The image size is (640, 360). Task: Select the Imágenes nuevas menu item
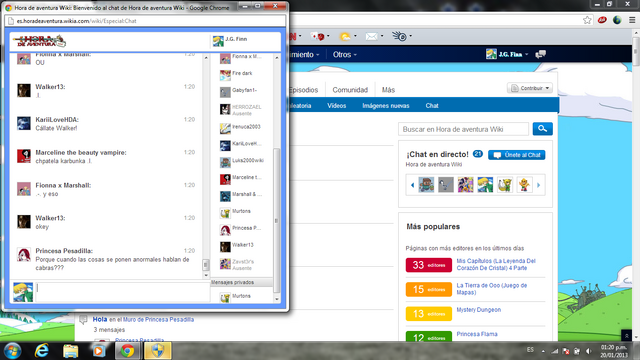[385, 106]
